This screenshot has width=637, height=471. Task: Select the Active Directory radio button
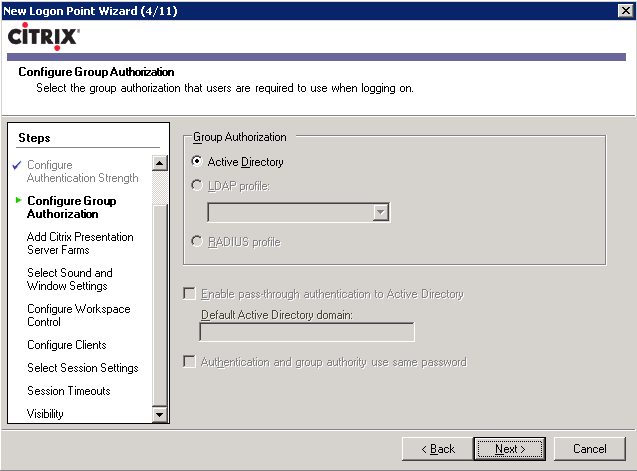click(197, 161)
